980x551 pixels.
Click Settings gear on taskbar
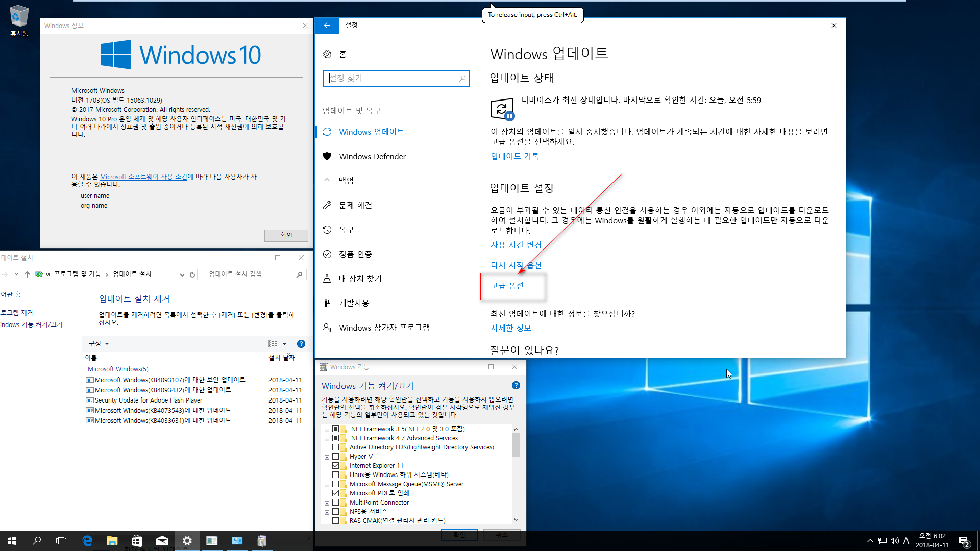click(187, 541)
